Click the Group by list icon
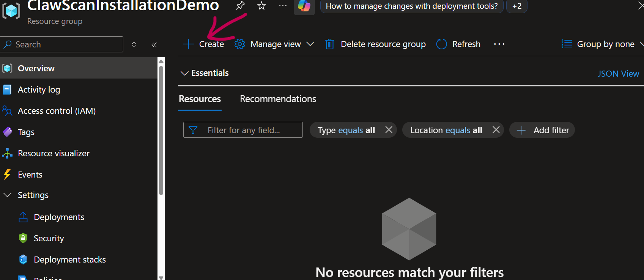 567,44
